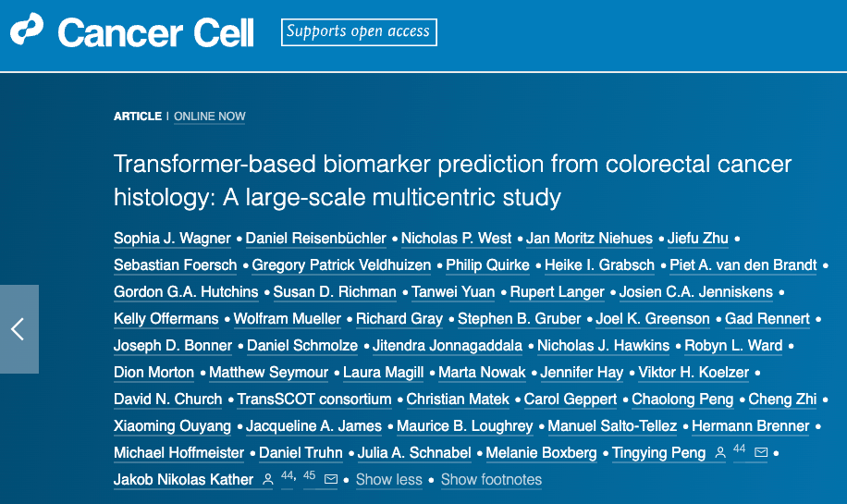Open author Heike I. Grabsch
The width and height of the screenshot is (847, 504).
point(599,265)
